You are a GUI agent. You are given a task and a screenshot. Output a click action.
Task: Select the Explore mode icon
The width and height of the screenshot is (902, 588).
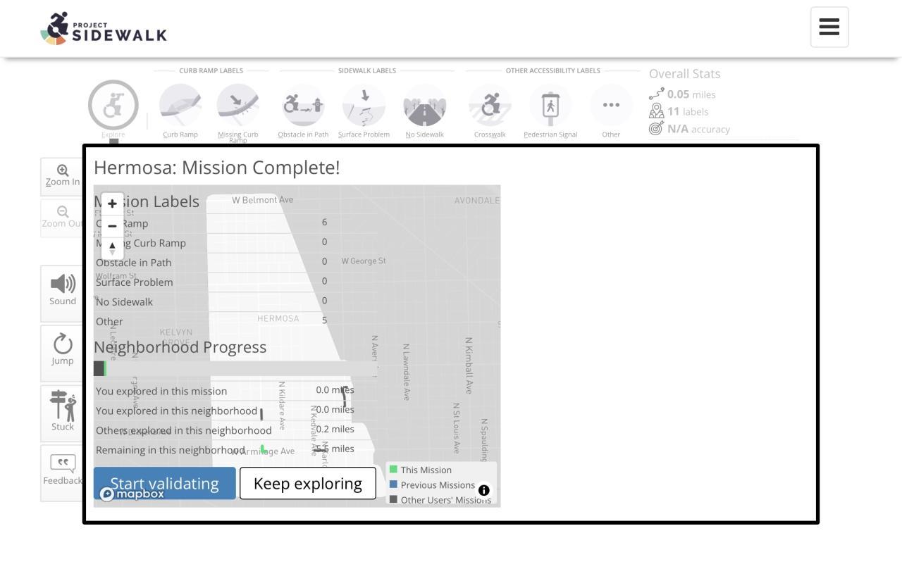(113, 106)
